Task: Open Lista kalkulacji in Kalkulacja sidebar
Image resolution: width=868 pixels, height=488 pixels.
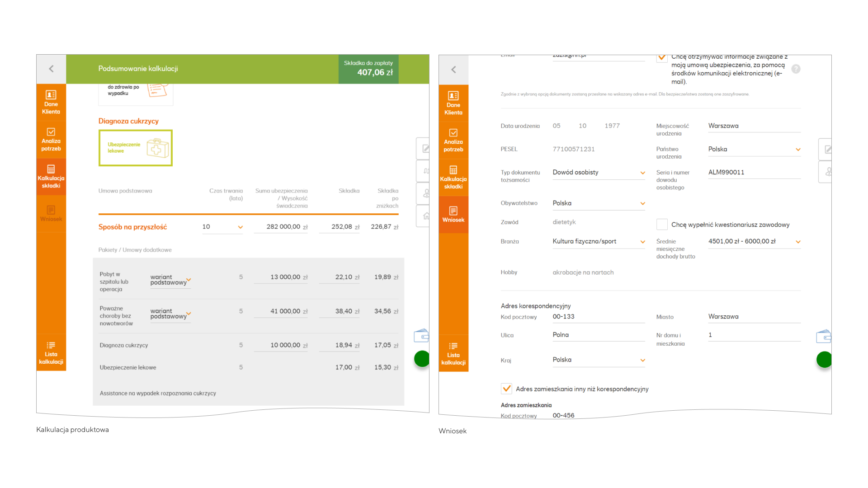Action: [x=51, y=353]
